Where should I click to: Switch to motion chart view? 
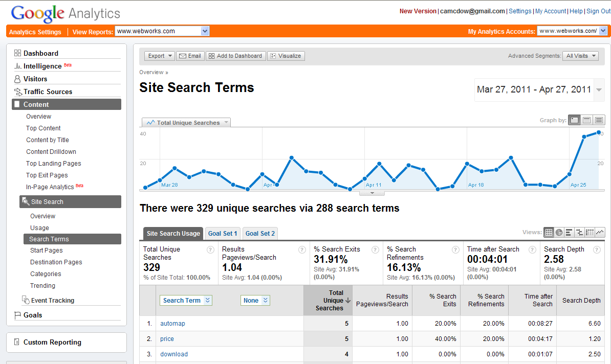click(600, 233)
